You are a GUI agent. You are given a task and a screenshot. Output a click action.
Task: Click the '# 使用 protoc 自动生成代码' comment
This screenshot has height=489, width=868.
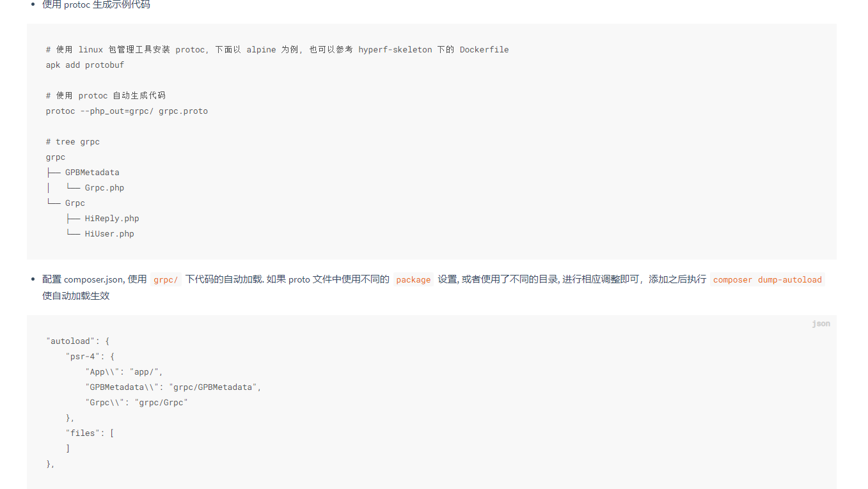106,96
